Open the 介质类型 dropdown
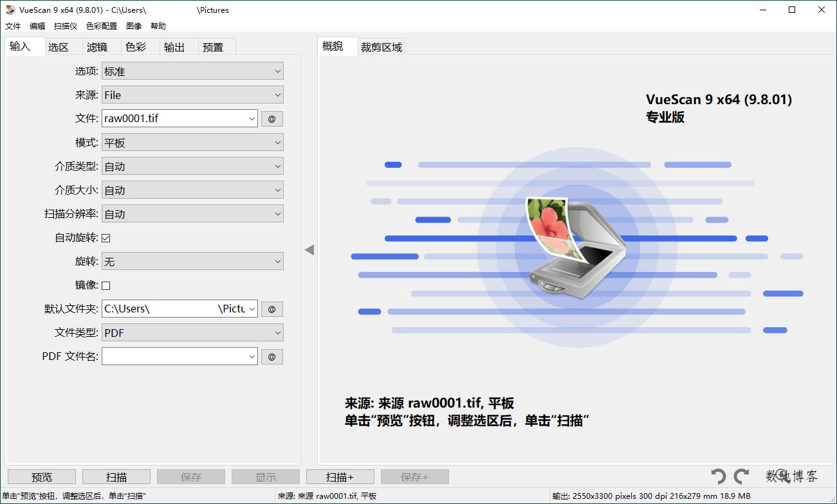 coord(192,166)
